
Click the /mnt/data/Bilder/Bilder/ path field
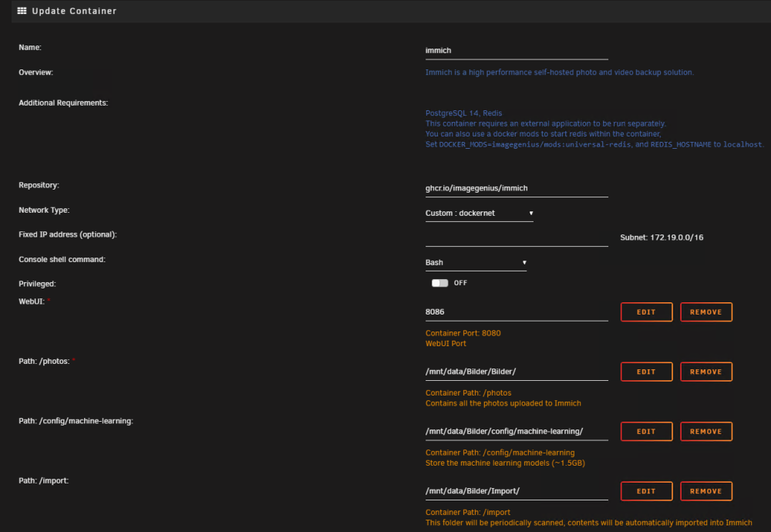click(517, 372)
